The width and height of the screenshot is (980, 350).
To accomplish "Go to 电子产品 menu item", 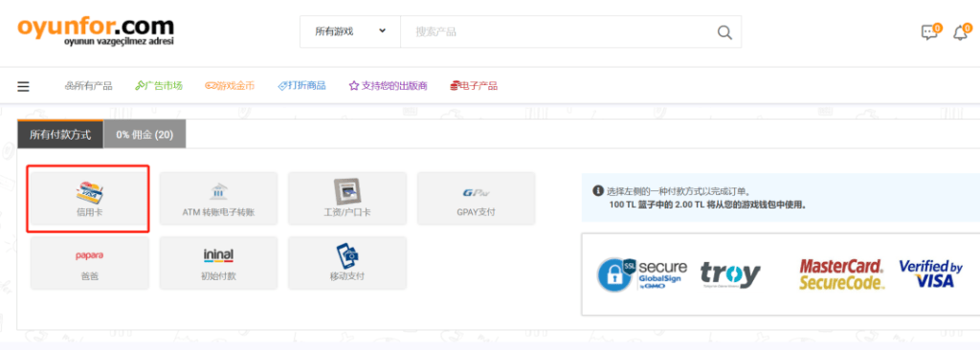I will coord(474,86).
